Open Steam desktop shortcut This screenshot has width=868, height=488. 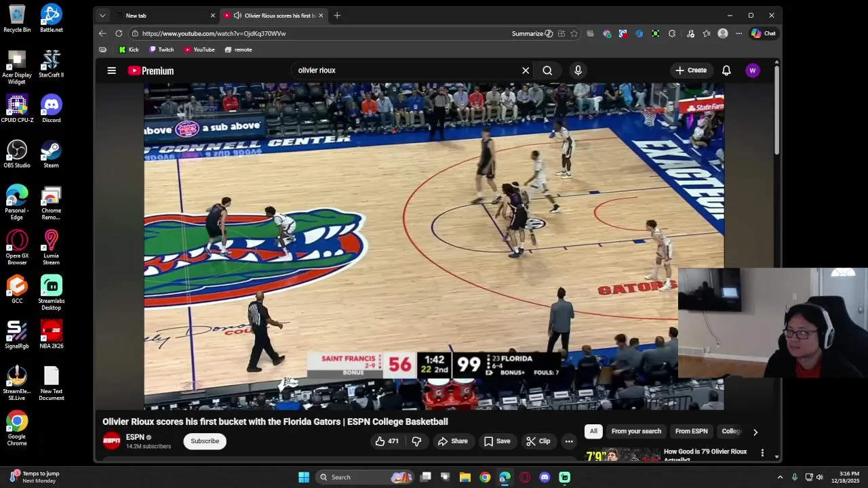click(51, 155)
